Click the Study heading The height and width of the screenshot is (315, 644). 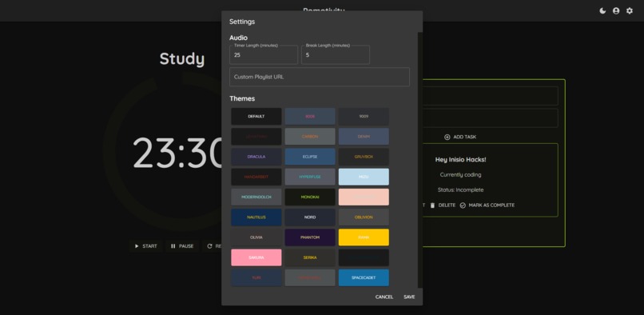pyautogui.click(x=182, y=59)
